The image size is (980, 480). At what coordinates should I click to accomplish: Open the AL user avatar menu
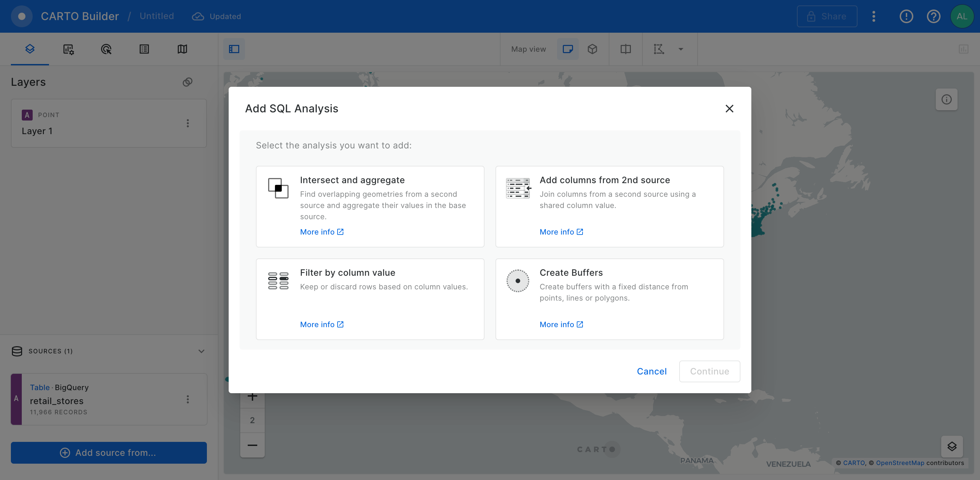click(x=962, y=16)
